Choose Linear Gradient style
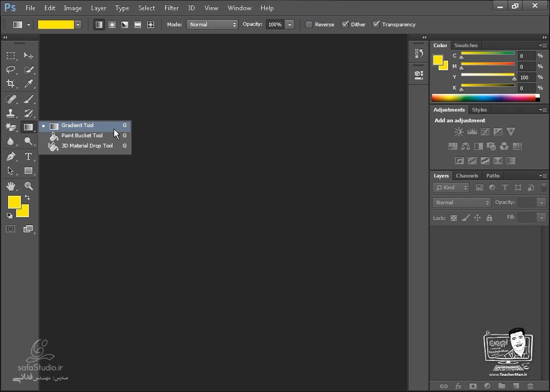 coord(99,25)
